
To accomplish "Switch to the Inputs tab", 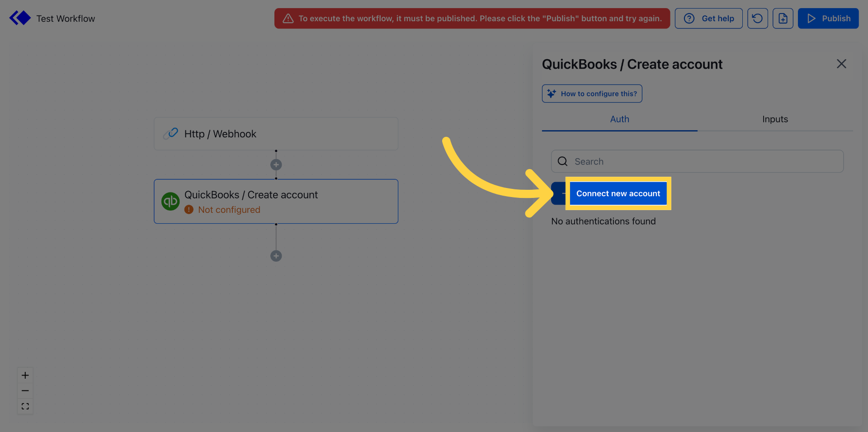I will [x=775, y=119].
